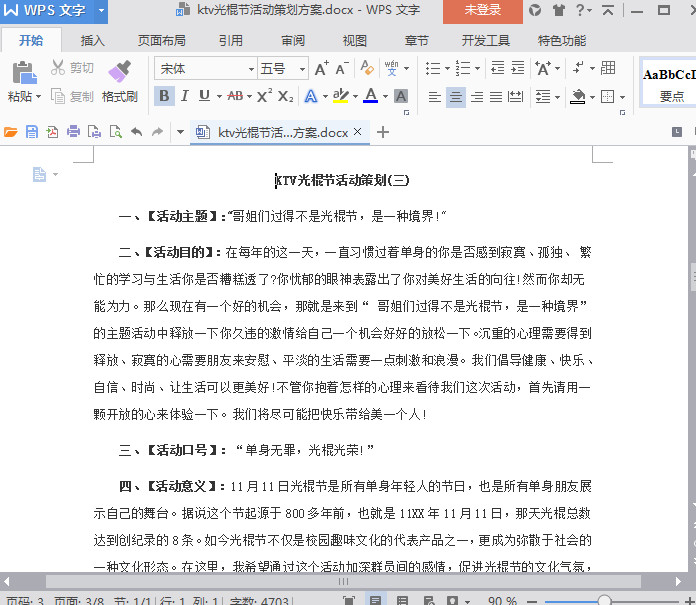
Task: Toggle Strikethrough formatting
Action: click(x=235, y=96)
